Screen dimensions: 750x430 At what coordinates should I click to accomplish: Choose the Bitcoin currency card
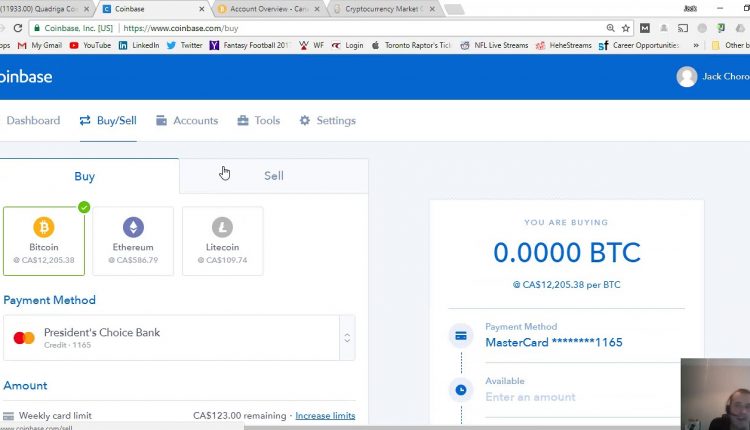pyautogui.click(x=44, y=241)
